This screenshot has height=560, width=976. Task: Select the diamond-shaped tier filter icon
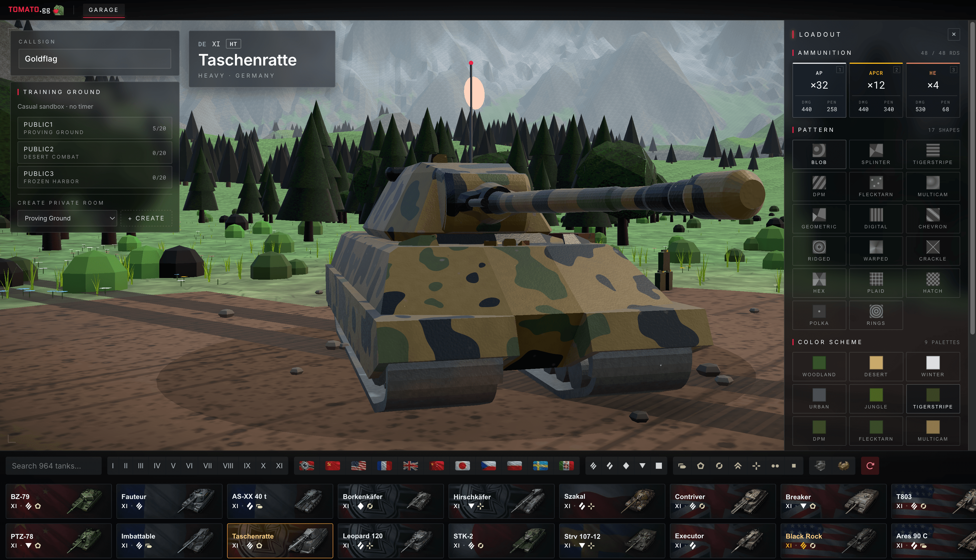tap(626, 465)
